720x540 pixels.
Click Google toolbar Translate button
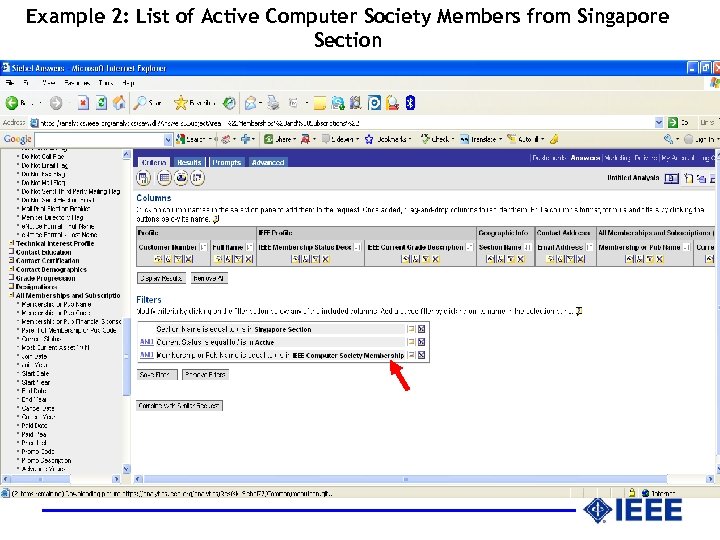pyautogui.click(x=479, y=139)
